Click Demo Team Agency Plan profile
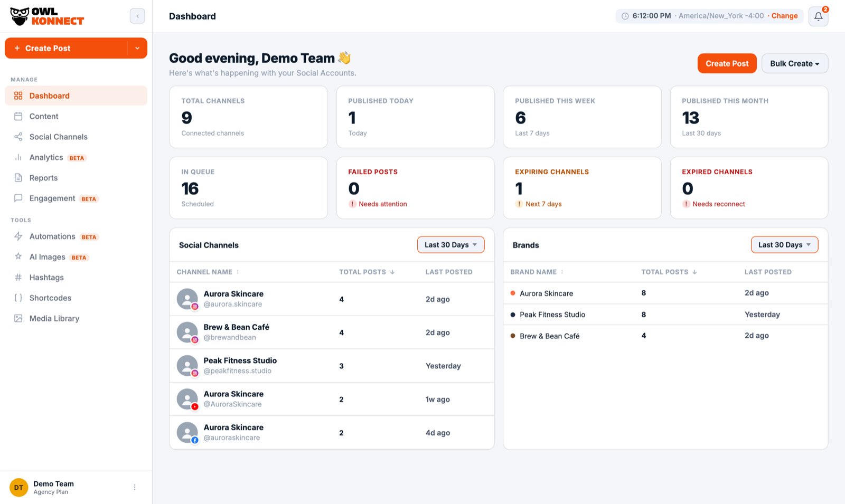 point(54,487)
